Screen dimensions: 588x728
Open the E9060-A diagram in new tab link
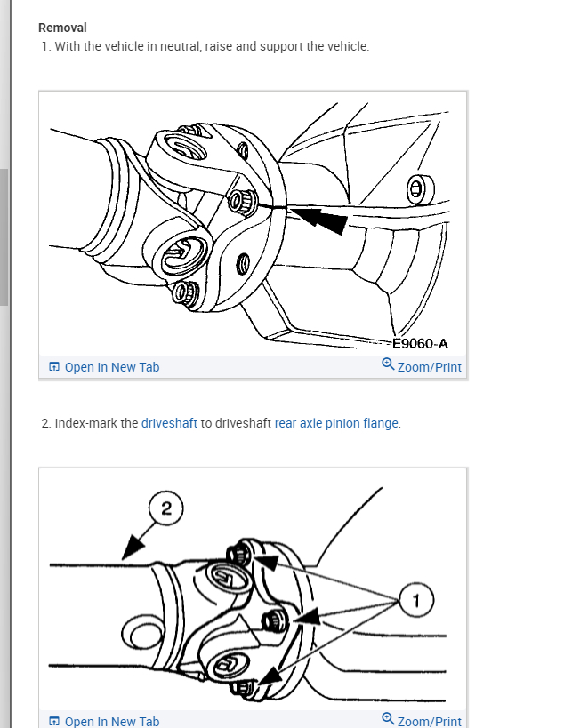click(x=112, y=367)
